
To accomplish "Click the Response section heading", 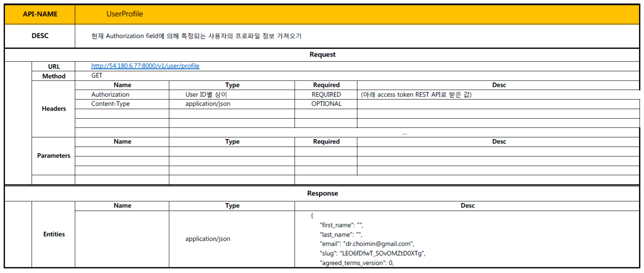I will point(322,193).
